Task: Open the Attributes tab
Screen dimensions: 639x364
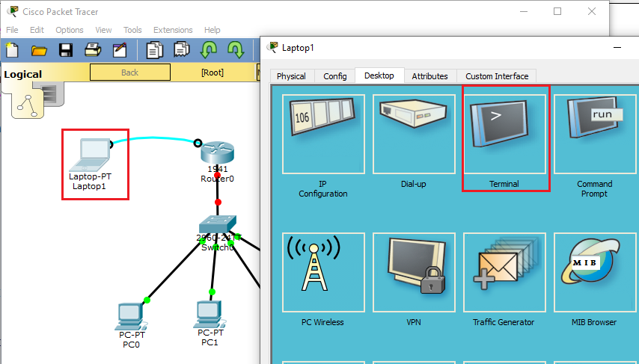Action: point(429,76)
